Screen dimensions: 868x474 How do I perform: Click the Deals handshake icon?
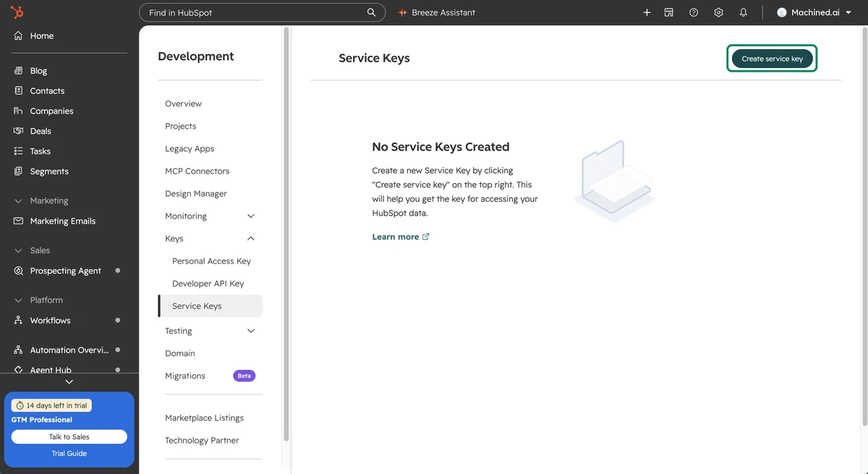click(19, 131)
